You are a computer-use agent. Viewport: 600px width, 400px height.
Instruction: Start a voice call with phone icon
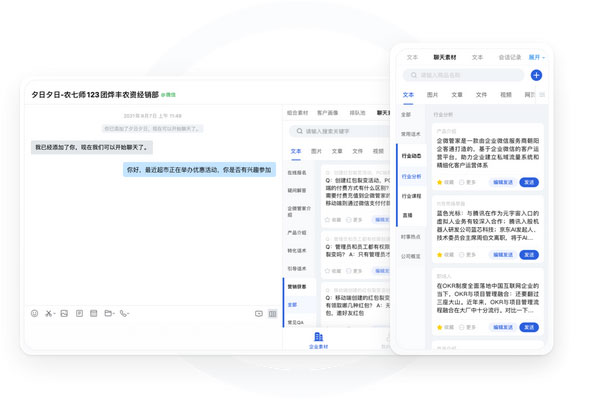(x=124, y=313)
